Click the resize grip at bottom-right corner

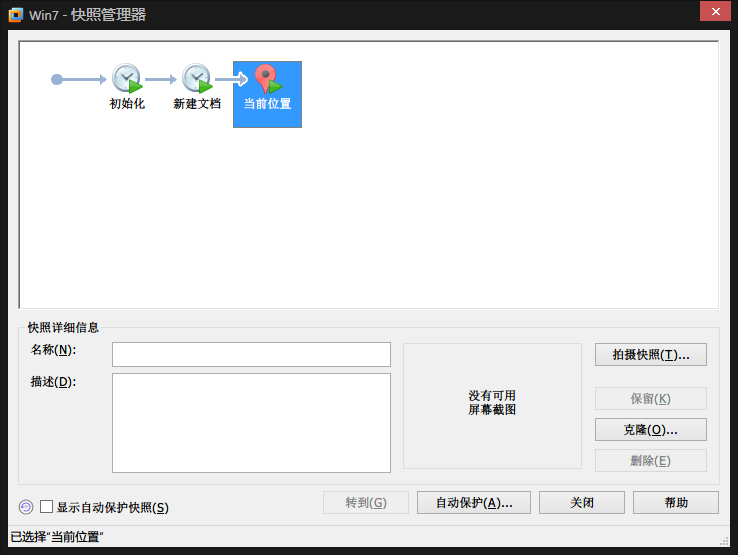coord(724,542)
